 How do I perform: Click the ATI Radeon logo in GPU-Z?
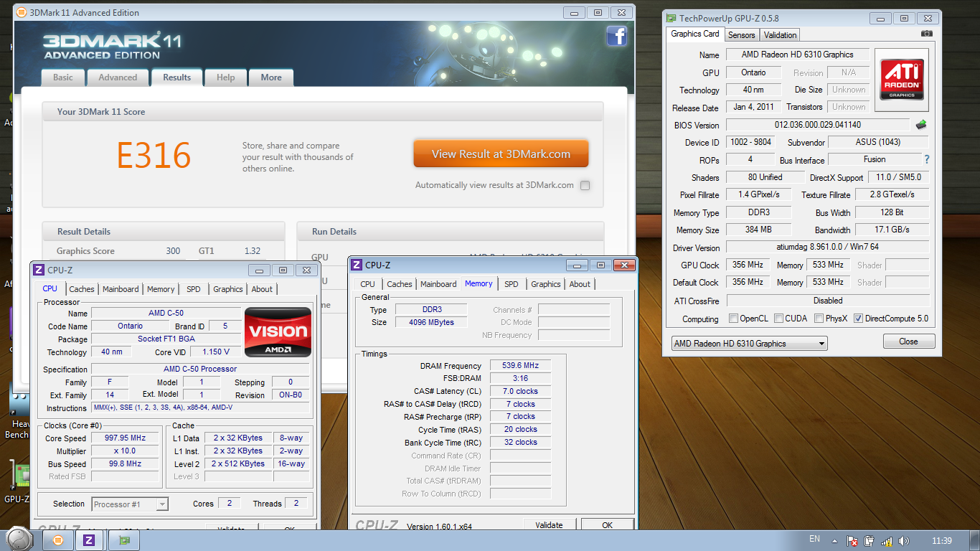point(902,80)
